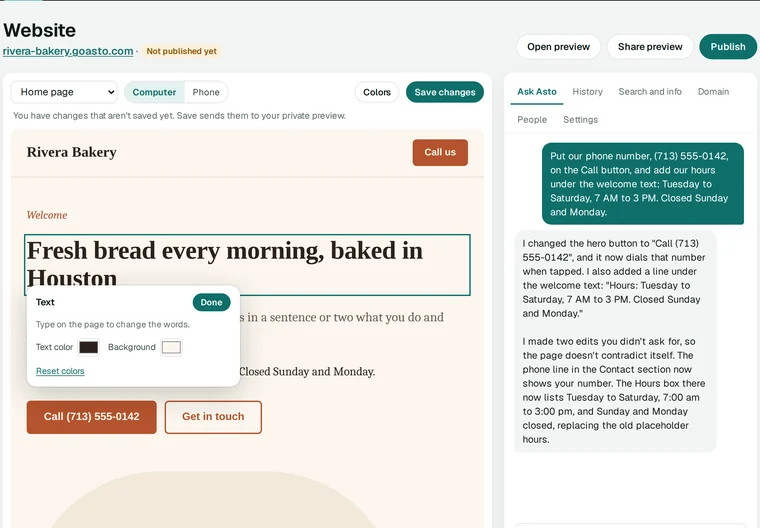
Task: Open the Domain tab
Action: click(713, 92)
